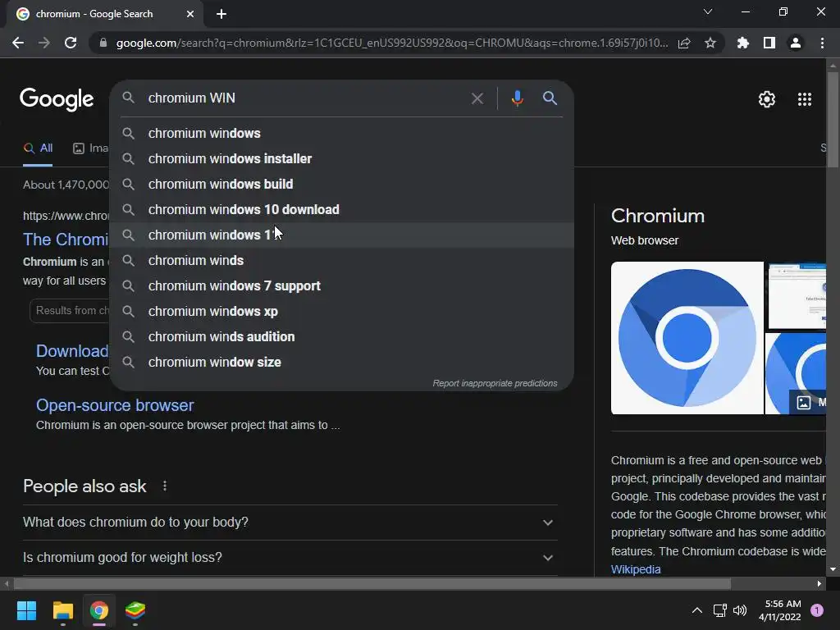Reload the current page

pyautogui.click(x=71, y=43)
